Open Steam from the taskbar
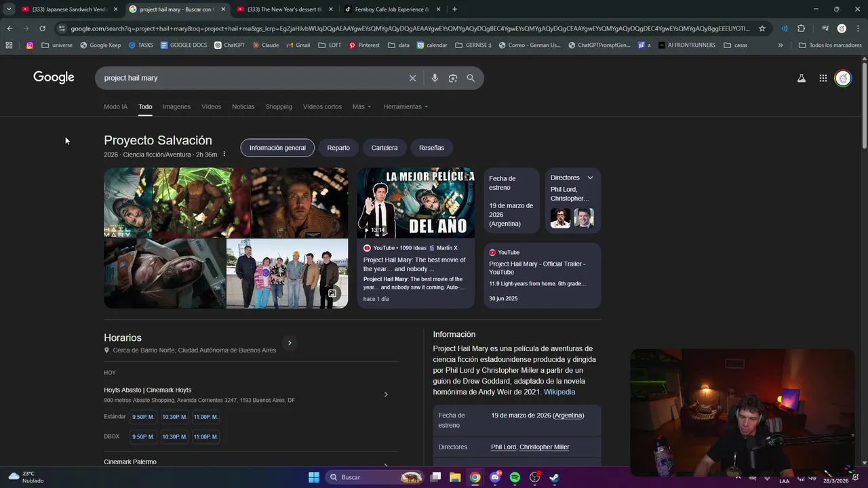Viewport: 868px width, 488px height. point(554,477)
